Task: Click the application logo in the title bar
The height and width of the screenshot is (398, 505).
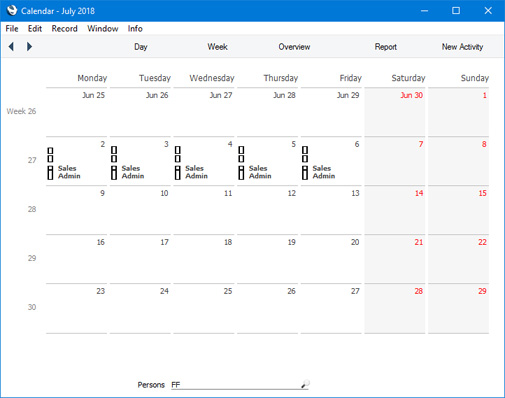Action: click(x=12, y=10)
